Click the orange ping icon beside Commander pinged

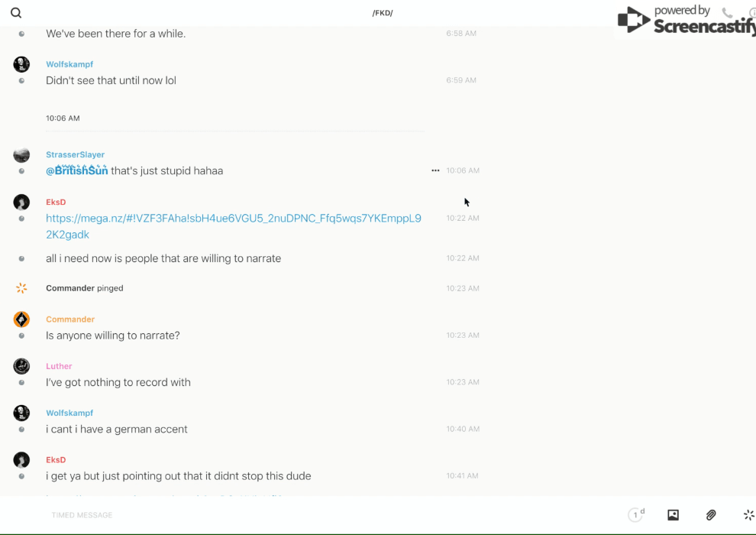(x=21, y=288)
